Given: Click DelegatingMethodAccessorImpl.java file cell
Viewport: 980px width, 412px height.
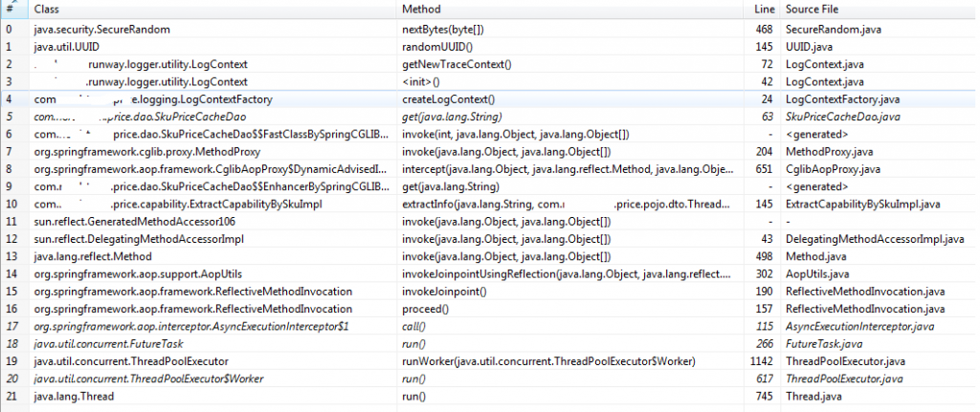Looking at the screenshot, I should (875, 239).
